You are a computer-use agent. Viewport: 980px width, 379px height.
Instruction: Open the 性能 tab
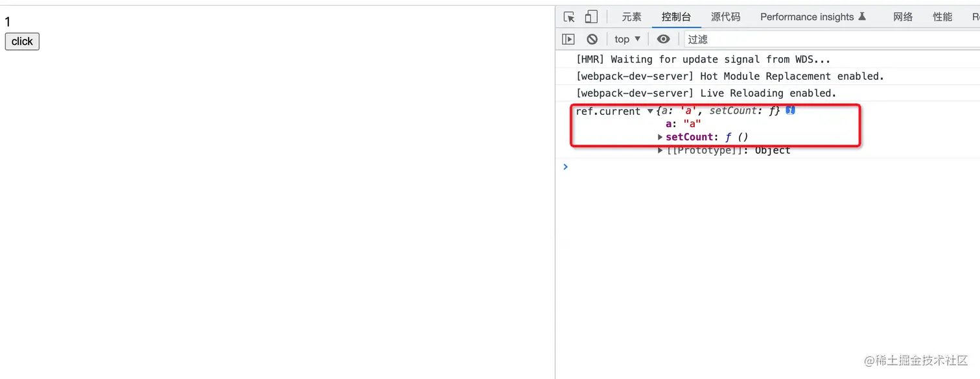(x=942, y=17)
